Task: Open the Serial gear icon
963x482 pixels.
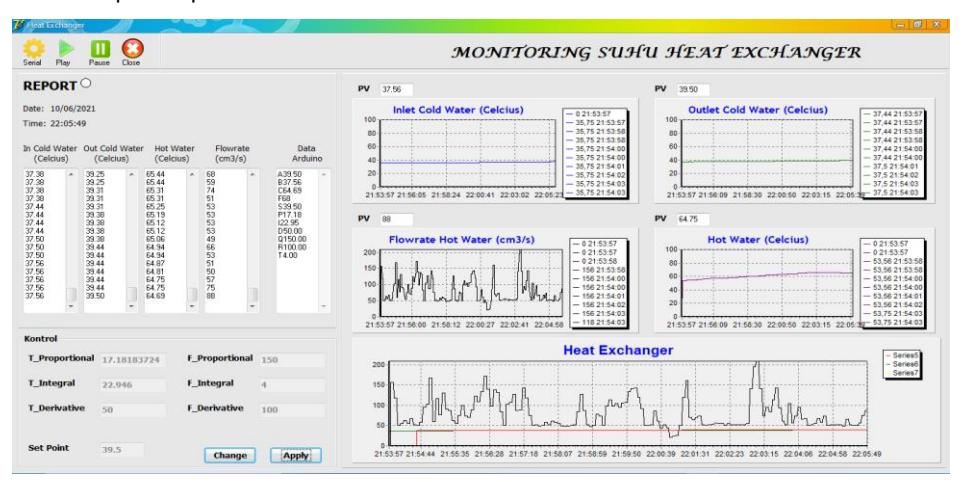Action: pyautogui.click(x=33, y=48)
